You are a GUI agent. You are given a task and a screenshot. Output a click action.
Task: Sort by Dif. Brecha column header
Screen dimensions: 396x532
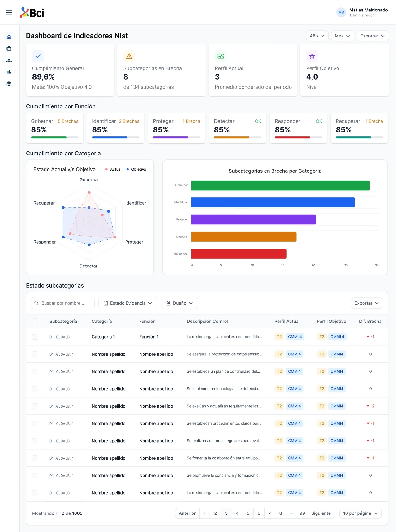[x=370, y=321]
